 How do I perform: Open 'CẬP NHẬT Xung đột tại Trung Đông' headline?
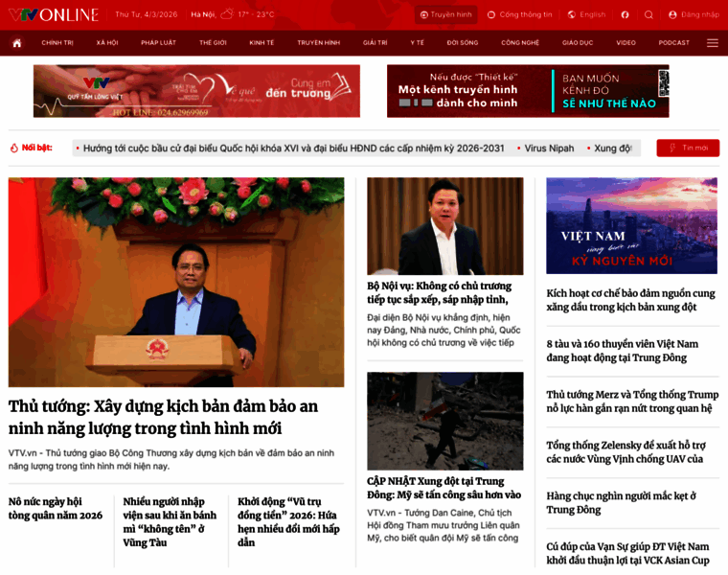(x=444, y=488)
